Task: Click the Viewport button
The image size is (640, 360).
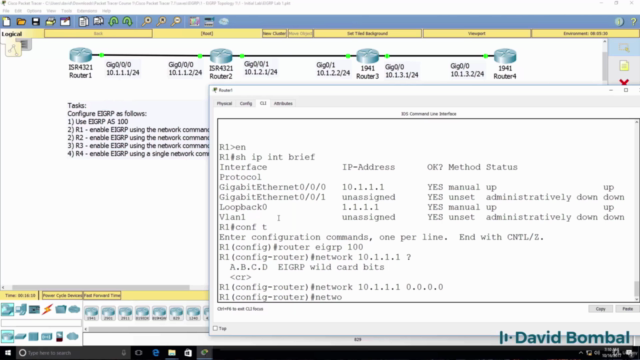Action: click(477, 33)
